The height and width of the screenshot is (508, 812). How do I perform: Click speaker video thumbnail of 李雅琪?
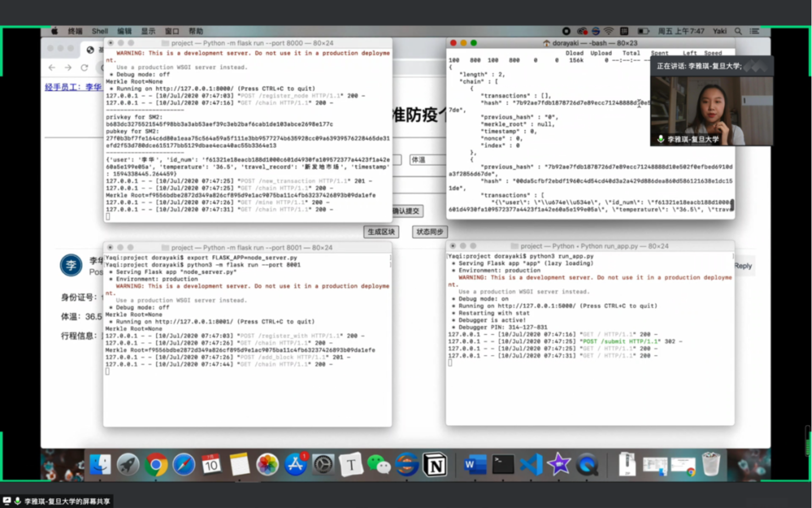tap(712, 111)
